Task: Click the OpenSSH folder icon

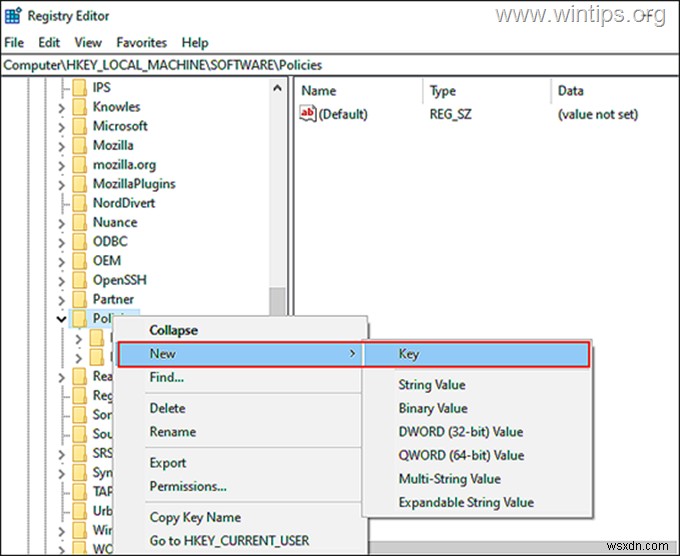Action: point(80,280)
